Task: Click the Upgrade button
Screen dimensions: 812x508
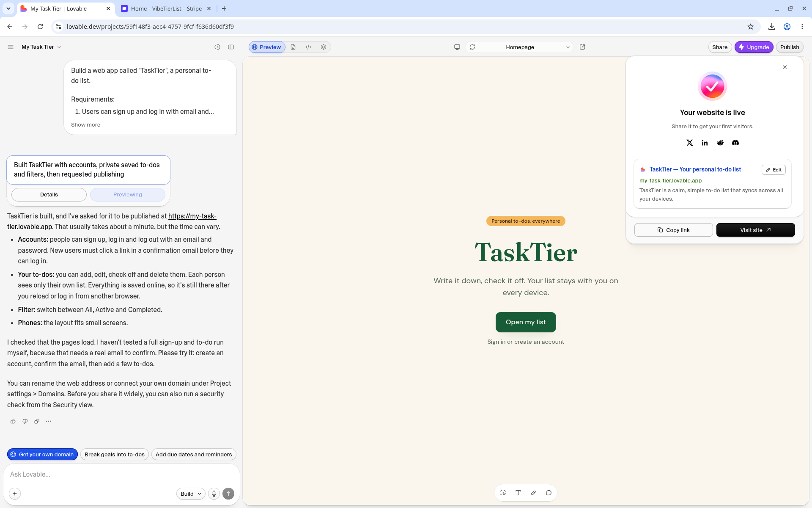Action: [x=754, y=47]
